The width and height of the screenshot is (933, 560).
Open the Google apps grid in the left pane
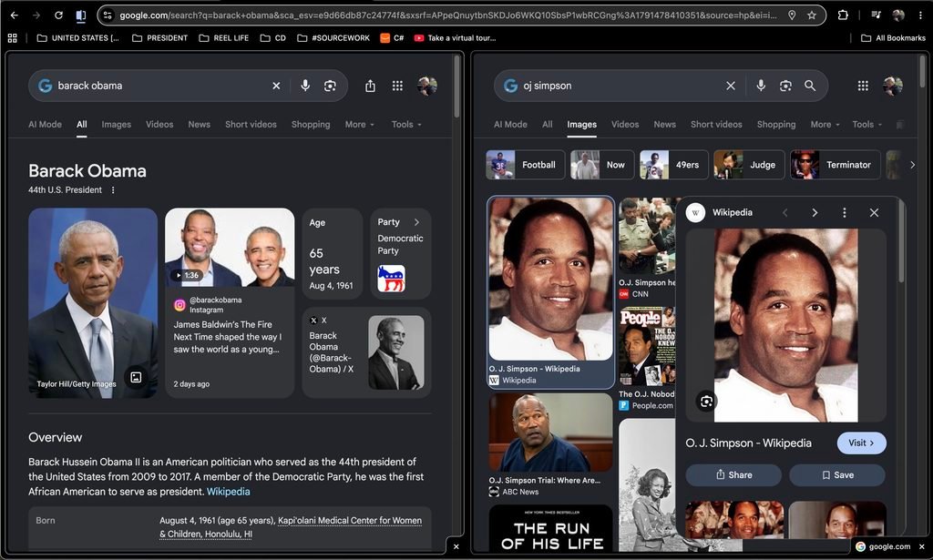[397, 86]
